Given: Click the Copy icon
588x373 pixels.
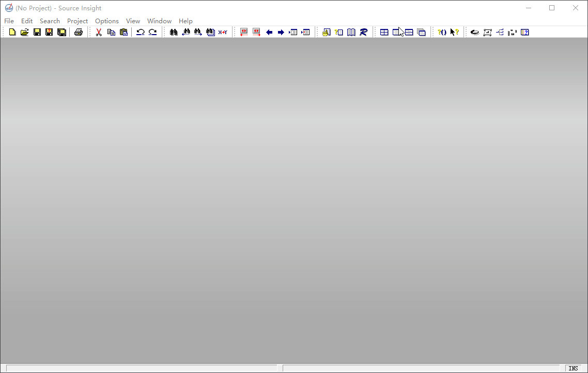Looking at the screenshot, I should tap(112, 32).
